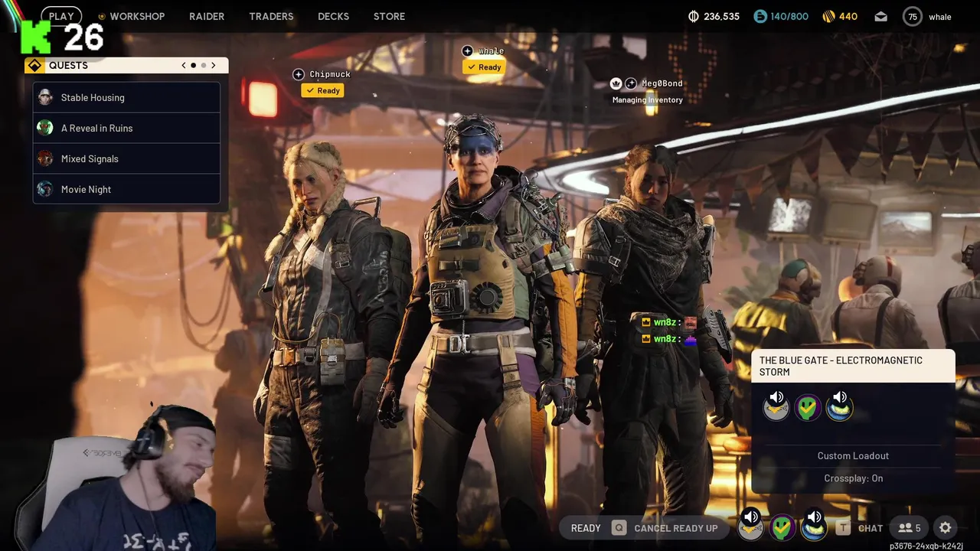
Task: Open the level 75 profile badge
Action: [912, 16]
